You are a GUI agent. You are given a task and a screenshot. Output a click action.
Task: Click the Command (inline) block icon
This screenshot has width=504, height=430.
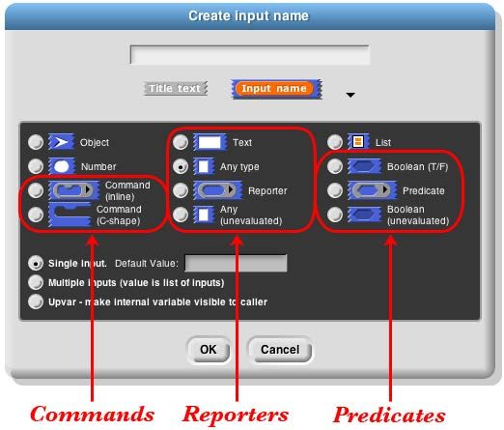coord(73,190)
